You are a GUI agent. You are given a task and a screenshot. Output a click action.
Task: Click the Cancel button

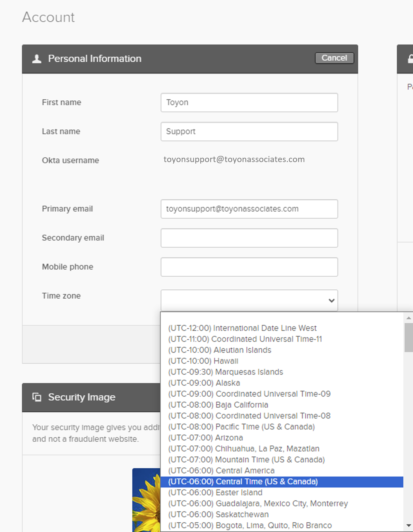coord(334,58)
